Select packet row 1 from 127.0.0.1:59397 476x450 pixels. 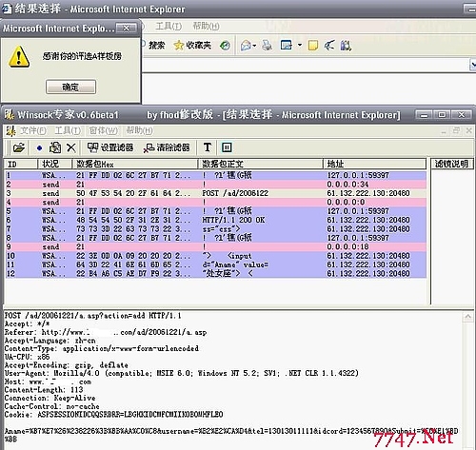point(216,175)
